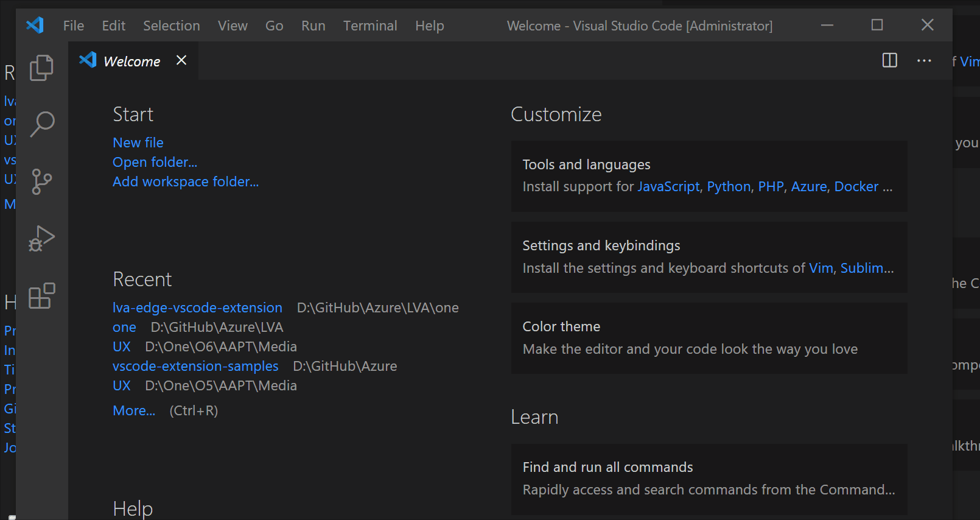Open the Terminal menu
This screenshot has width=980, height=520.
370,26
